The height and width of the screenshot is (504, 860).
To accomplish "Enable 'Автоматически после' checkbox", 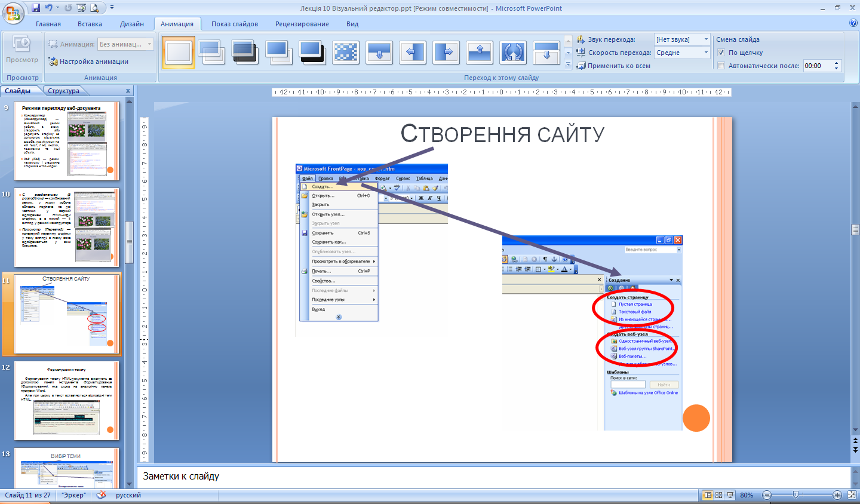I will (721, 66).
